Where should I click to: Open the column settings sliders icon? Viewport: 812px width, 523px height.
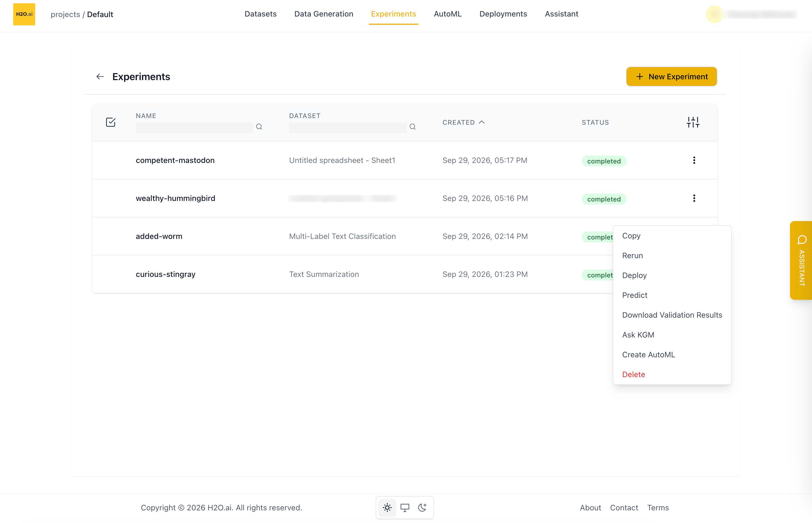[693, 122]
